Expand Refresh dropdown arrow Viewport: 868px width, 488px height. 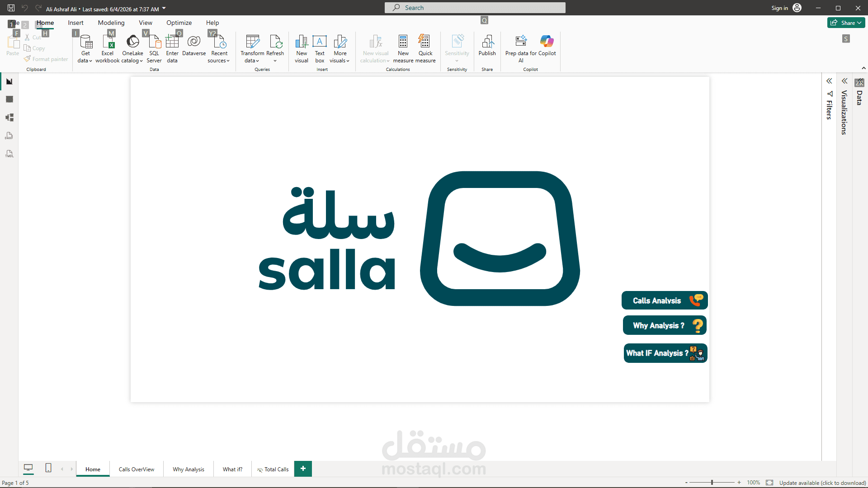(x=275, y=61)
